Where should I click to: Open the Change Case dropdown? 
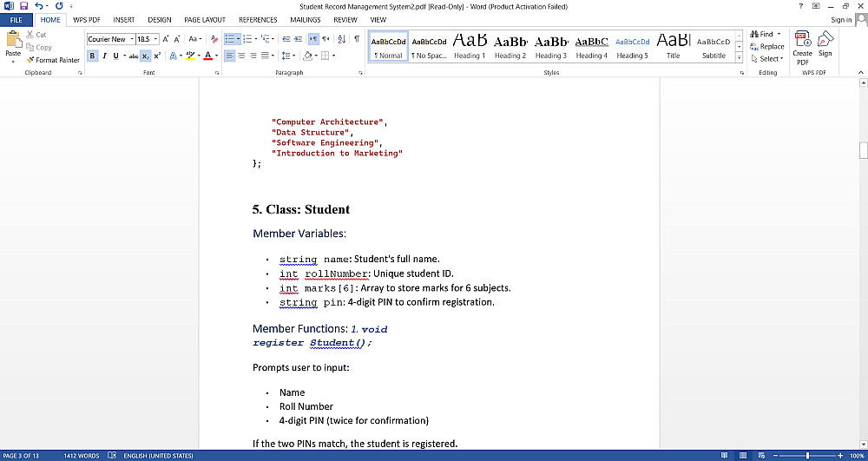tap(195, 39)
